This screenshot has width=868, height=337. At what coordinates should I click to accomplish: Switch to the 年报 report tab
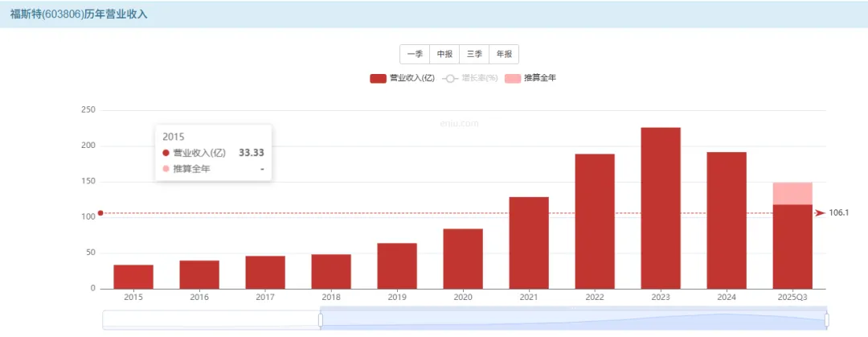(504, 55)
